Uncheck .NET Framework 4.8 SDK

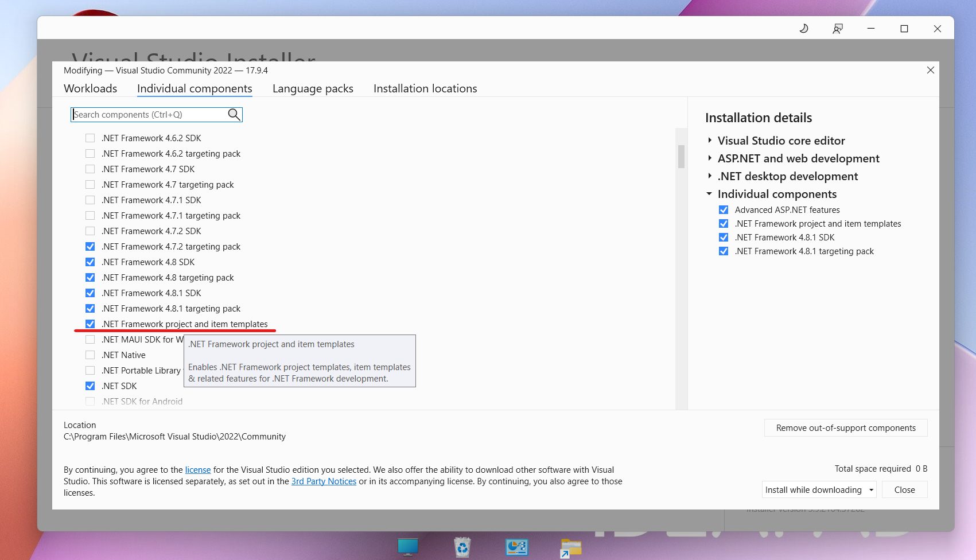[x=90, y=262]
